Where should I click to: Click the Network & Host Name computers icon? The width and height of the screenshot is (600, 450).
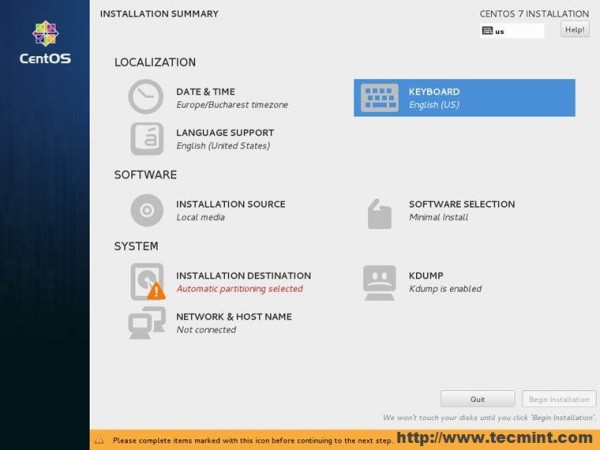point(147,323)
